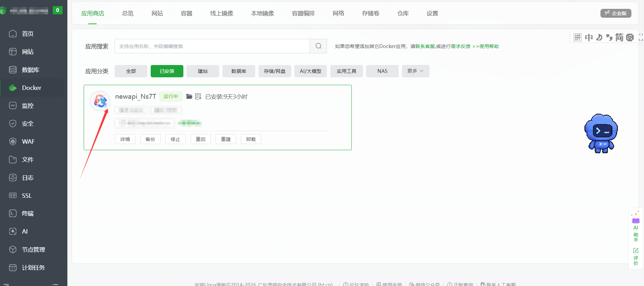644x286 pixels.
Task: Open the newapi_Ns7T log file icon
Action: pos(198,96)
